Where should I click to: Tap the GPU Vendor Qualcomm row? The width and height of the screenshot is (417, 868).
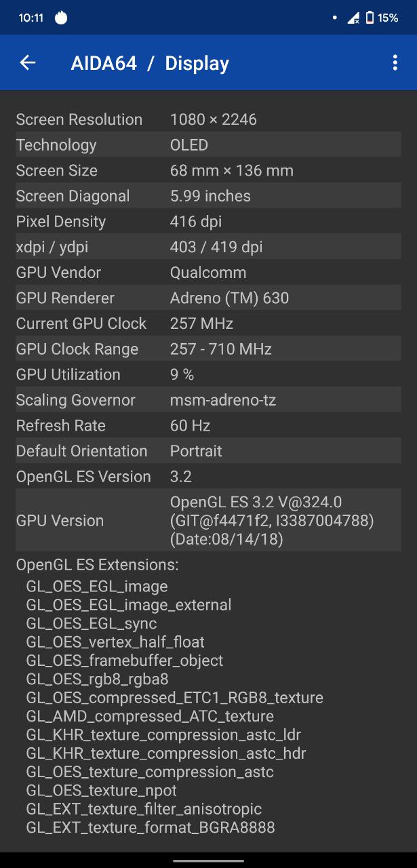pos(208,273)
